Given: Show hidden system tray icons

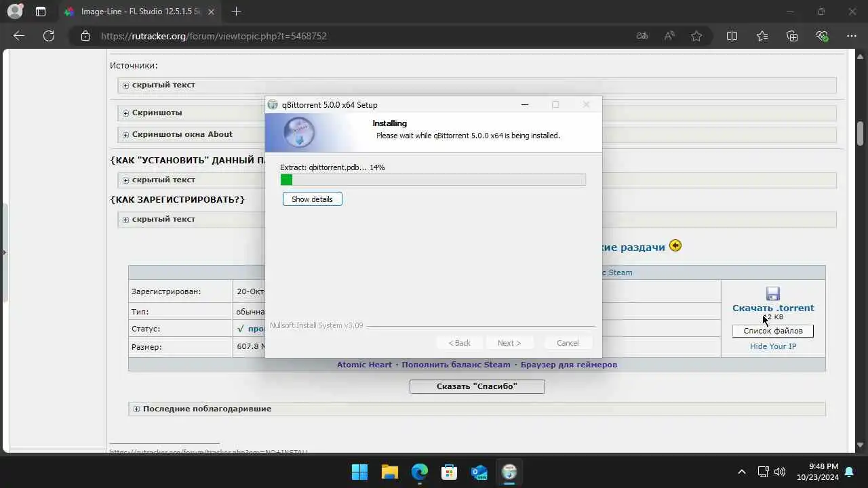Looking at the screenshot, I should point(742,472).
